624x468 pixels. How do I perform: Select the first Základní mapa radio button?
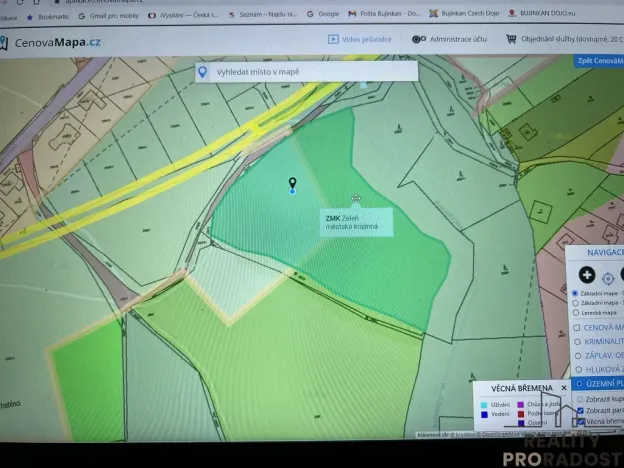point(574,293)
